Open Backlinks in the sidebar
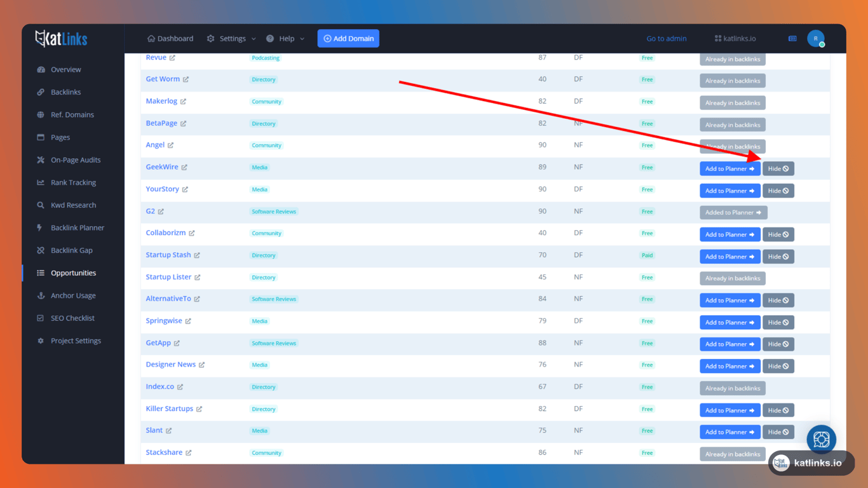Image resolution: width=868 pixels, height=488 pixels. (66, 92)
